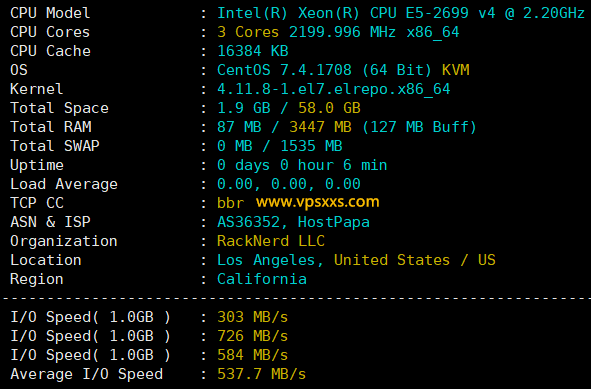Select the 'California' region value

[262, 279]
